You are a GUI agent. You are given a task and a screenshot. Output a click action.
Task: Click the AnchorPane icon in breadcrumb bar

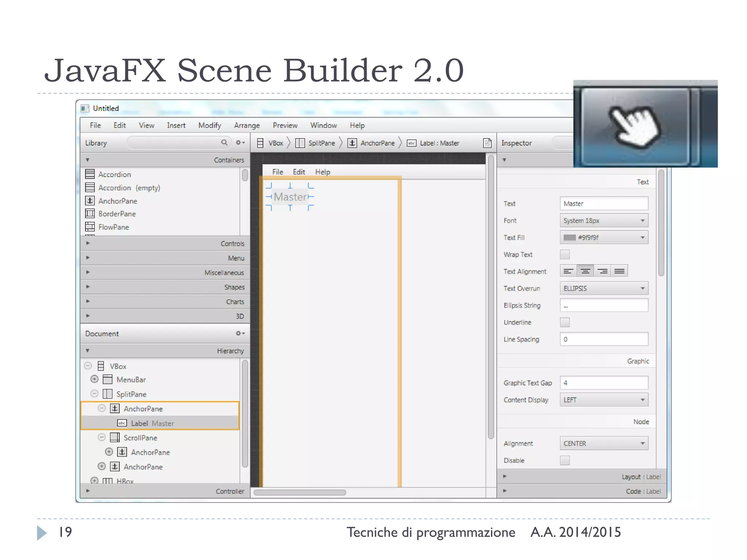point(352,143)
